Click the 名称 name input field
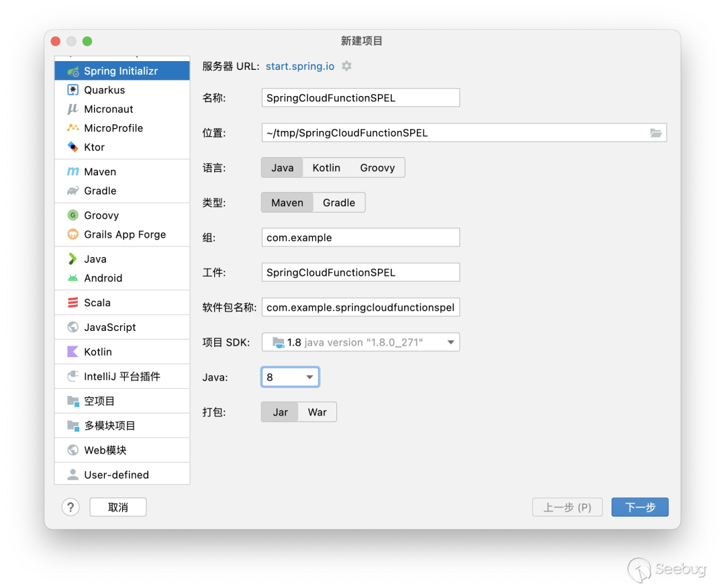The image size is (725, 588). point(360,98)
